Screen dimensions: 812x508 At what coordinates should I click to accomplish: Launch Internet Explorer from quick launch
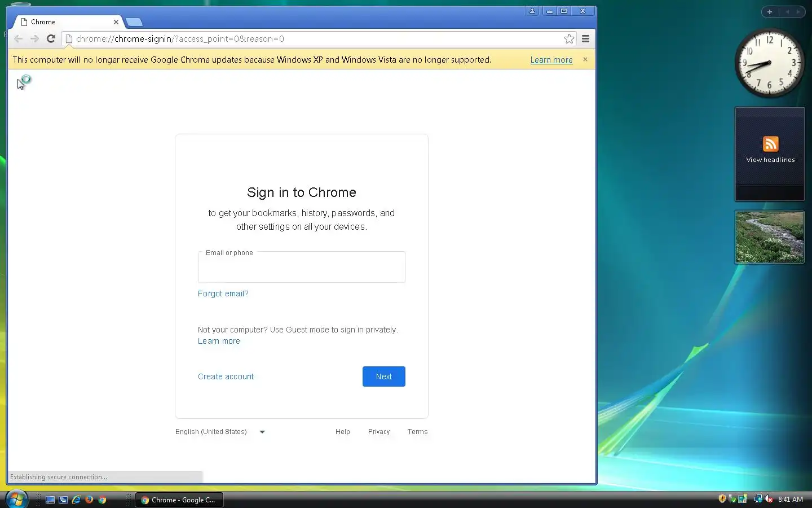[x=76, y=500]
